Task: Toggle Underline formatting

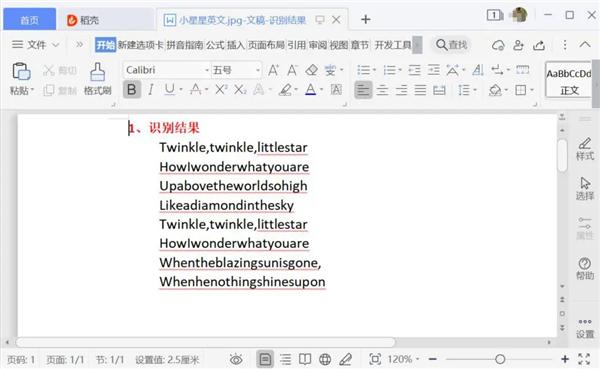Action: (x=170, y=90)
